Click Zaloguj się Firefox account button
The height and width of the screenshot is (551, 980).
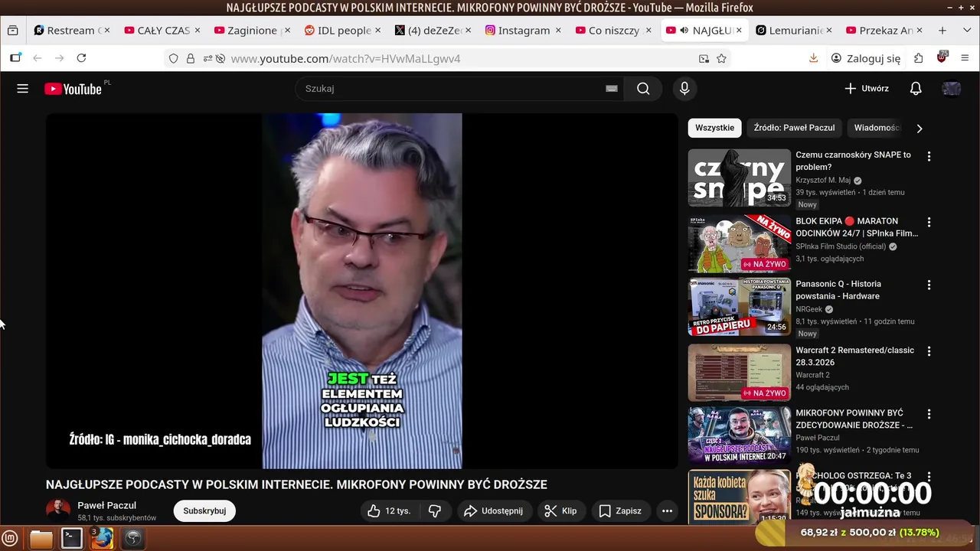[866, 58]
